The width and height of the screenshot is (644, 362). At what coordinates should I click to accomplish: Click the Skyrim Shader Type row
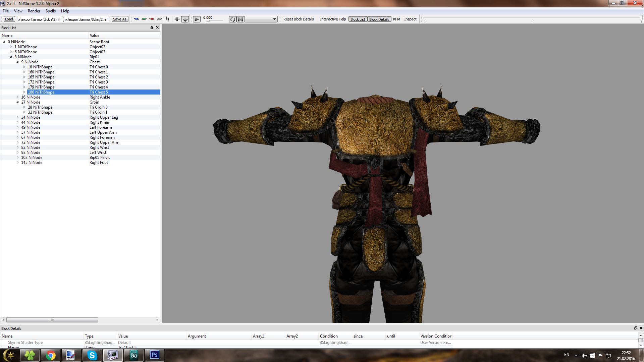tap(226, 343)
